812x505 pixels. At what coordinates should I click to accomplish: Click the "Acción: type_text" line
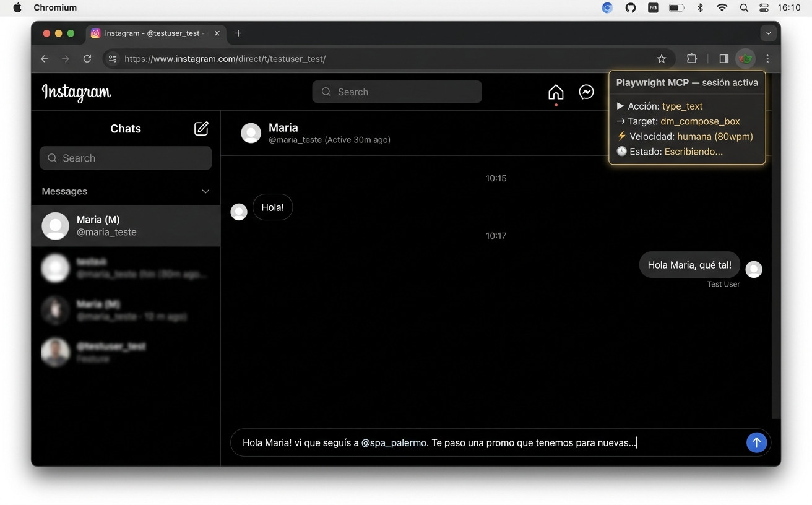tap(660, 106)
